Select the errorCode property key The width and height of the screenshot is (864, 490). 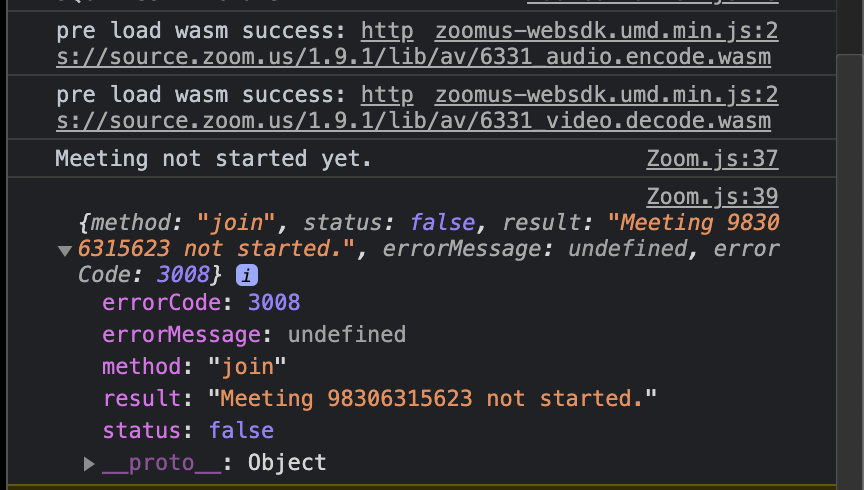click(162, 303)
